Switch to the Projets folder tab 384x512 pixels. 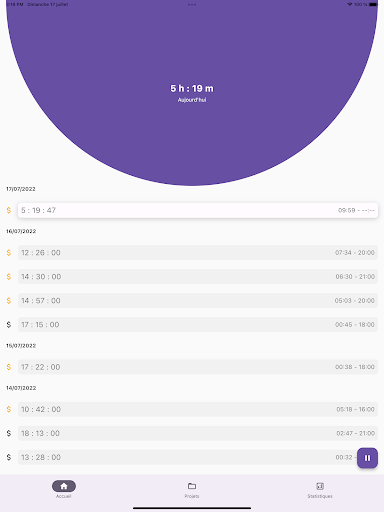coord(192,489)
